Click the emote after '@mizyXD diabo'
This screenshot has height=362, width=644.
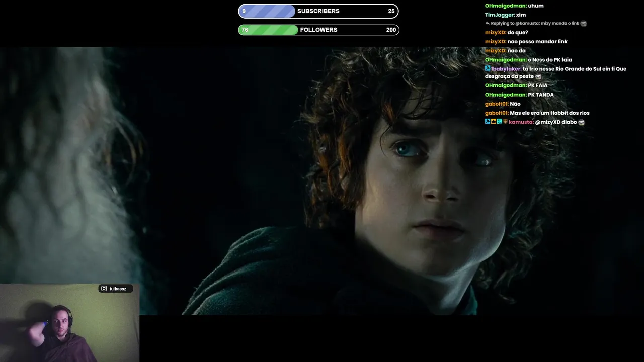(581, 122)
